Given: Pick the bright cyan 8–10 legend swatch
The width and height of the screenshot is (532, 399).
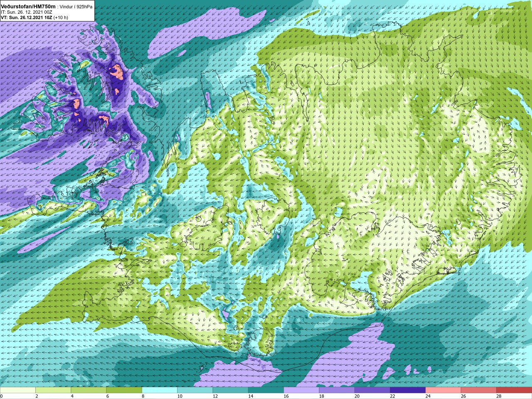Looking at the screenshot, I should tap(160, 390).
